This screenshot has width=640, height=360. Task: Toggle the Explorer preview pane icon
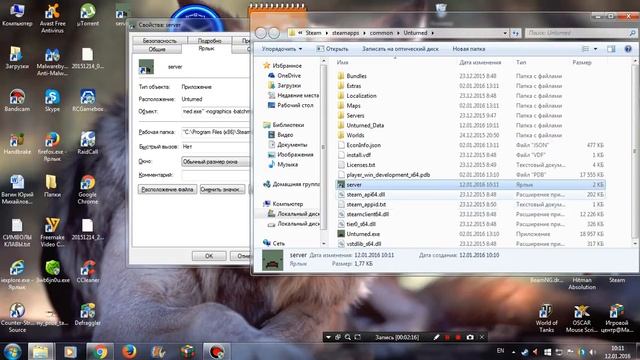coord(611,49)
